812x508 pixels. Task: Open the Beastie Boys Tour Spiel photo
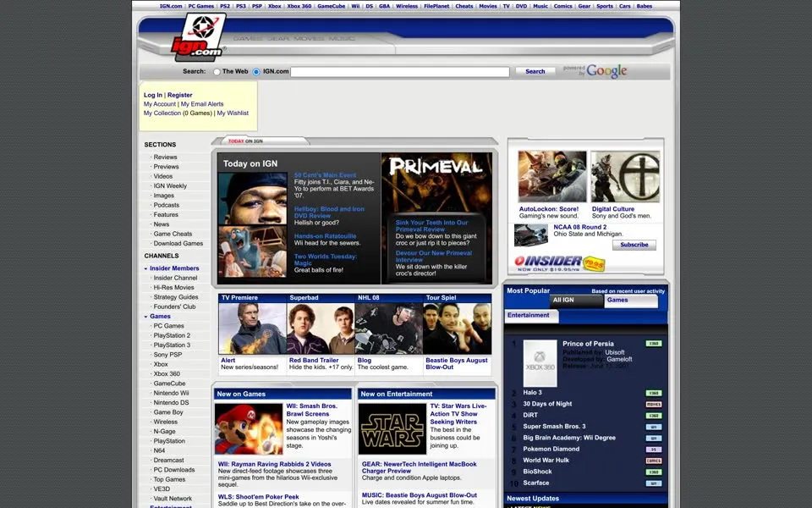pos(458,329)
